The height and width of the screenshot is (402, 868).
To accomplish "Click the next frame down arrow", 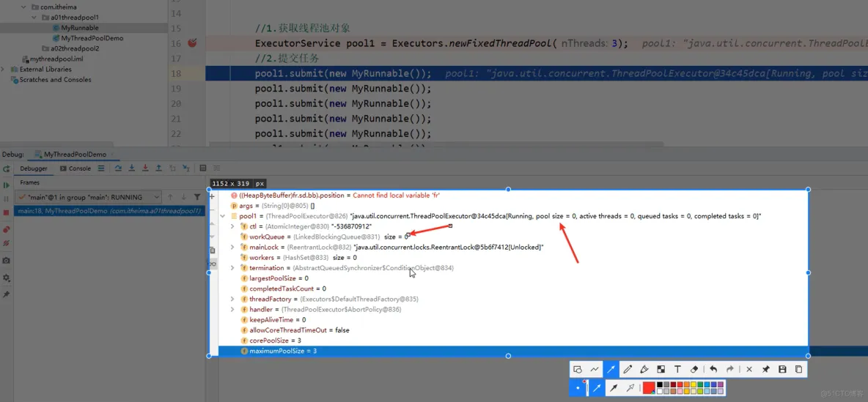I will (184, 197).
